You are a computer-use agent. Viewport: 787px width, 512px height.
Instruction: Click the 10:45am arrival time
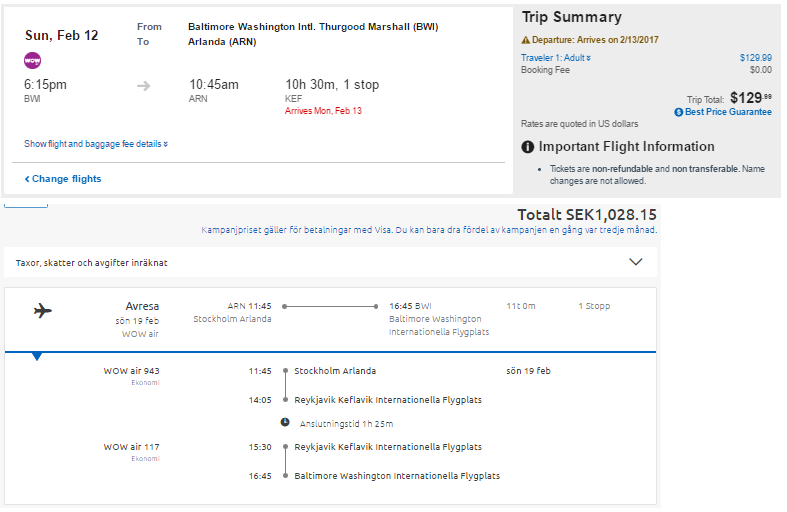(214, 84)
